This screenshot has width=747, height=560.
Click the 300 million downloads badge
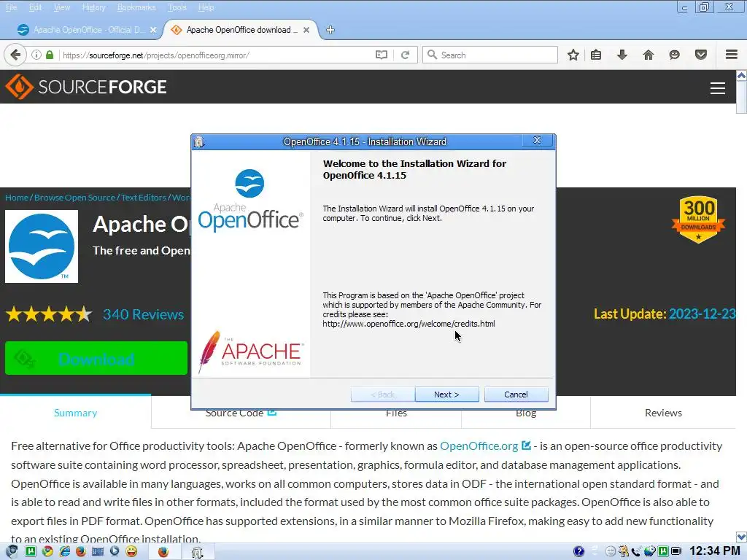pos(698,219)
